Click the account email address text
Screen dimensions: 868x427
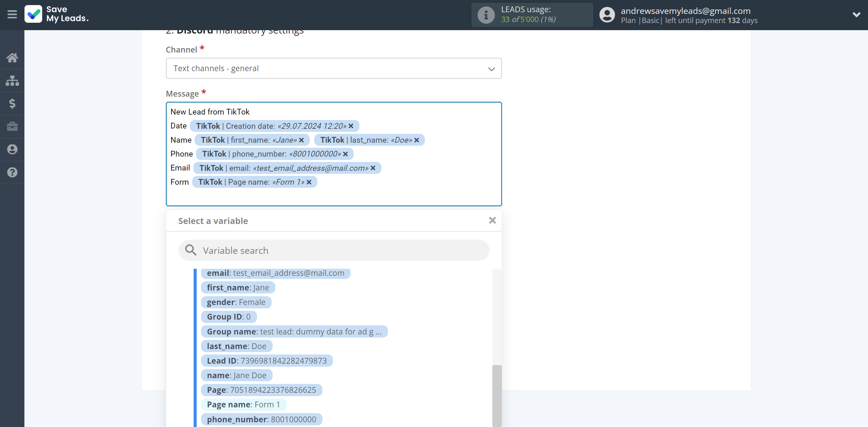click(686, 11)
